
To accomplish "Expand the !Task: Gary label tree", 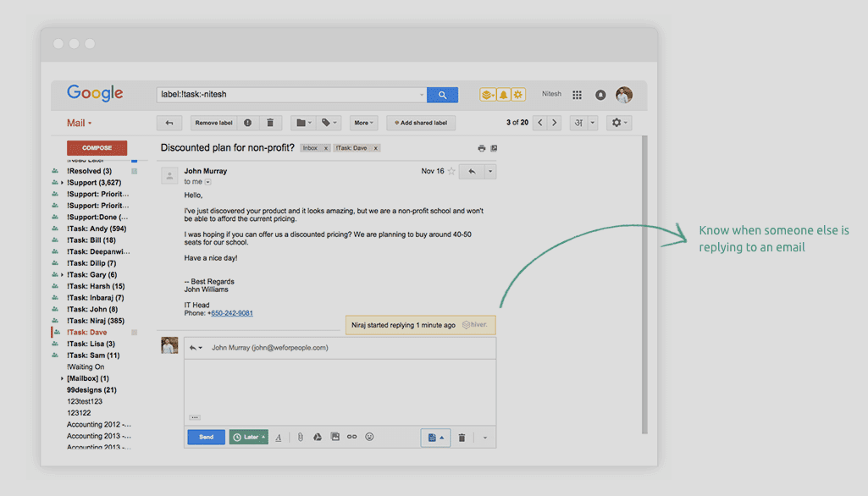I will 62,275.
